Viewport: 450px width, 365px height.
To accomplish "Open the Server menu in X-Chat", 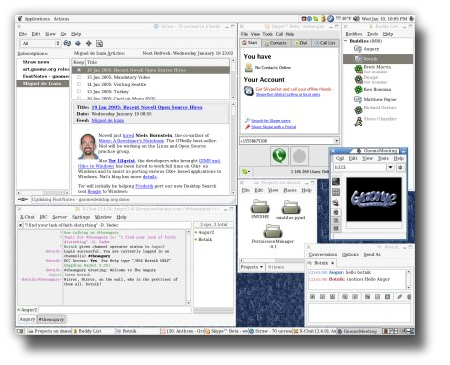I will point(60,217).
